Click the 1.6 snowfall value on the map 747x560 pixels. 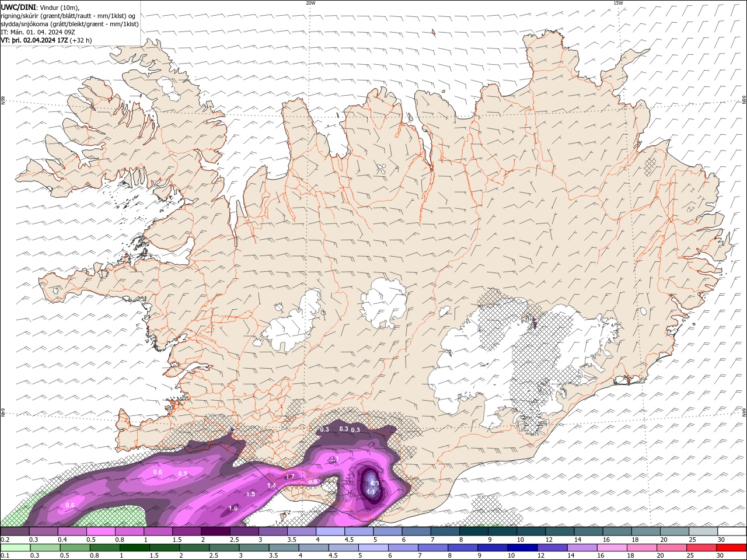click(x=233, y=509)
